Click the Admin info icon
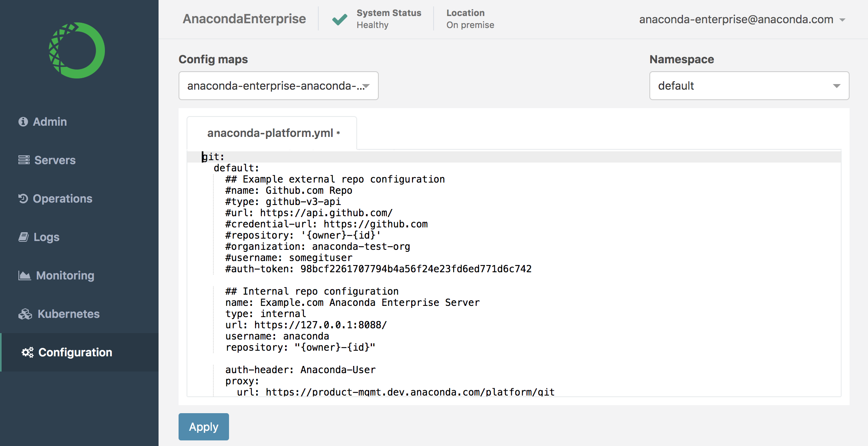 coord(23,122)
